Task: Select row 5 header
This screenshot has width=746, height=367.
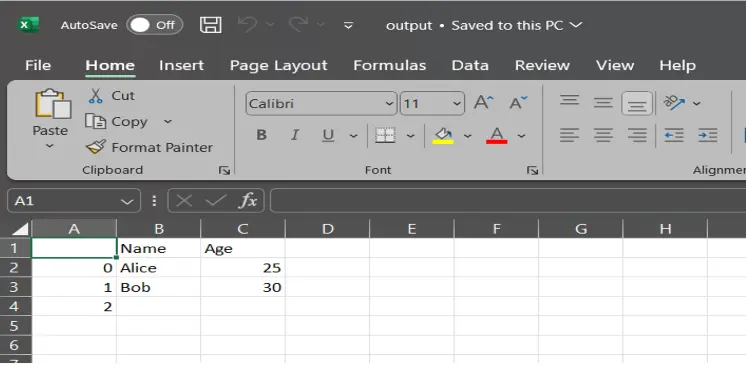Action: (x=15, y=326)
